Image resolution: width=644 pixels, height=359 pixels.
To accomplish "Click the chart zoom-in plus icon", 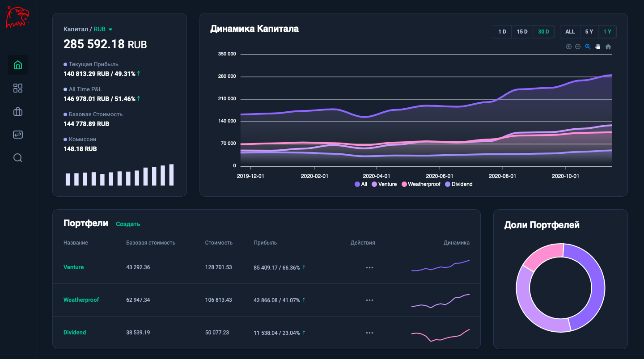I will [x=569, y=46].
